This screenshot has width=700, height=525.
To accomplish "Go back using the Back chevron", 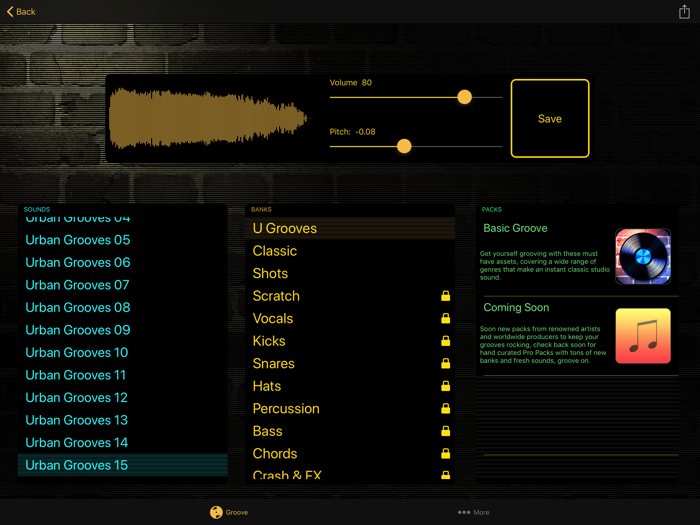I will point(21,12).
